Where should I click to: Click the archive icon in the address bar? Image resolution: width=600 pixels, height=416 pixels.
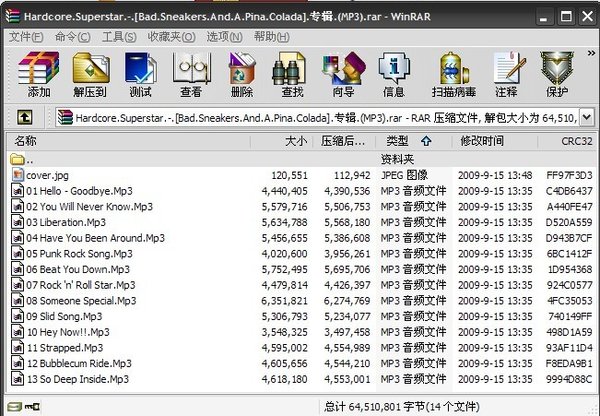tap(65, 117)
